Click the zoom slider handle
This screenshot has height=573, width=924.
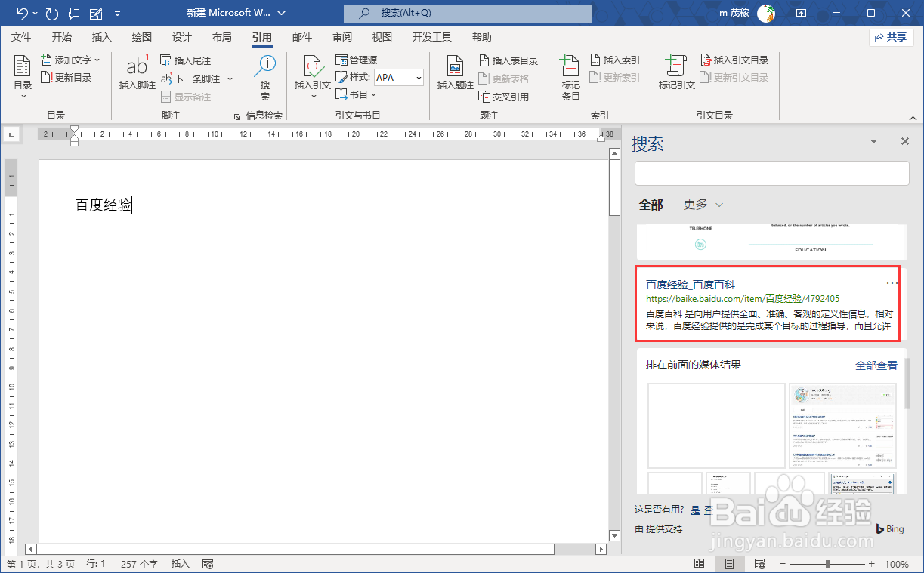828,564
